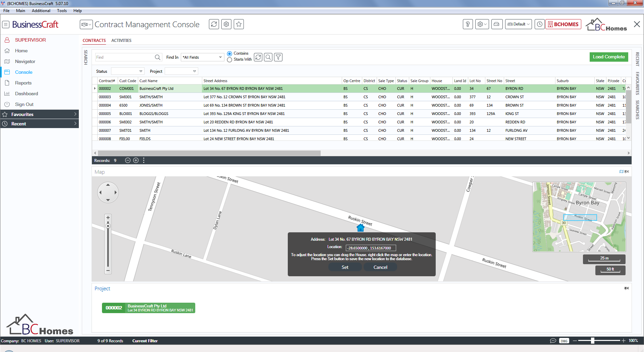Open the File menu
This screenshot has height=352, width=644.
6,10
